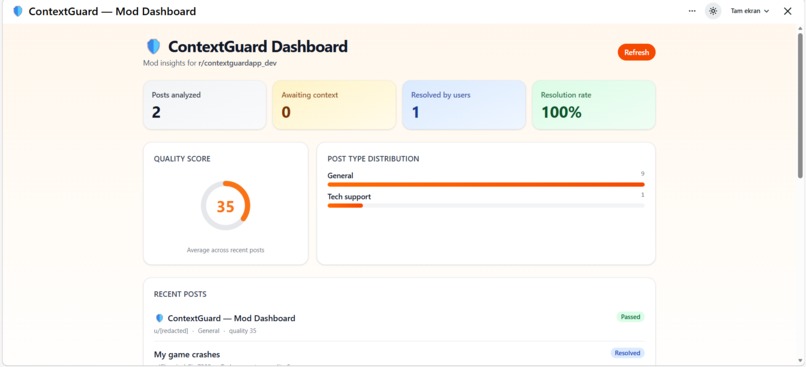This screenshot has width=806, height=367.
Task: Click the RECENT POSTS heading
Action: 180,295
